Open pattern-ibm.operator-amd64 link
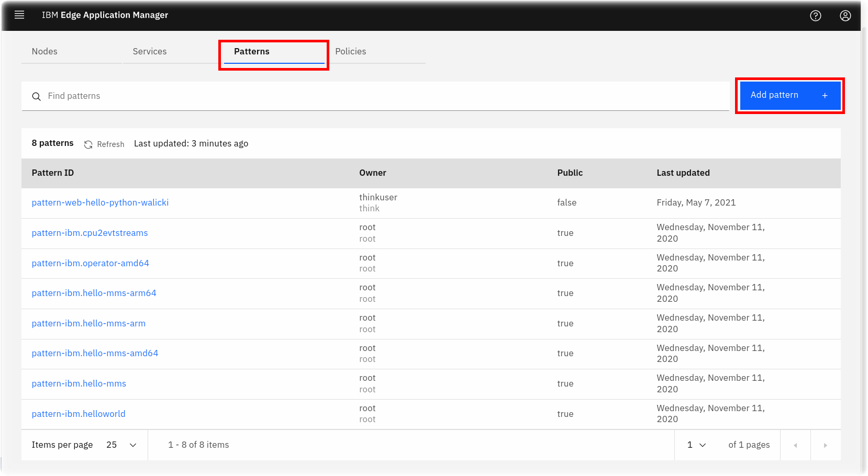This screenshot has height=476, width=868. click(90, 263)
